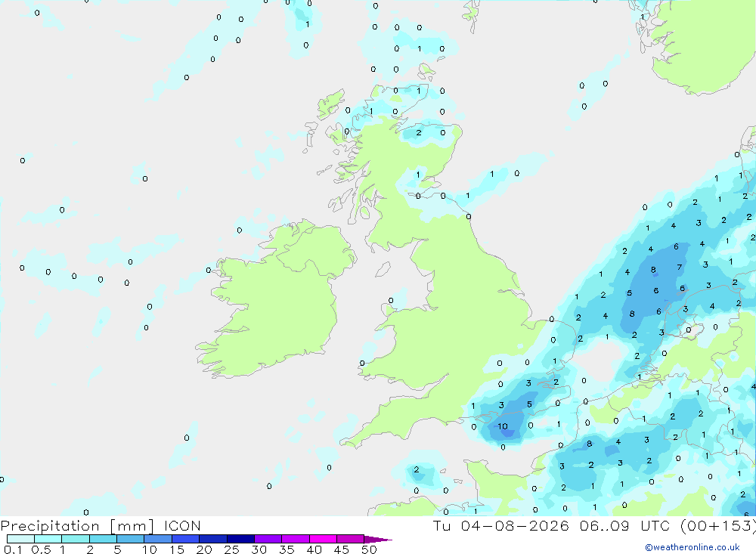Image resolution: width=756 pixels, height=554 pixels.
Task: Select the "ICON" model name label
Action: 181,526
